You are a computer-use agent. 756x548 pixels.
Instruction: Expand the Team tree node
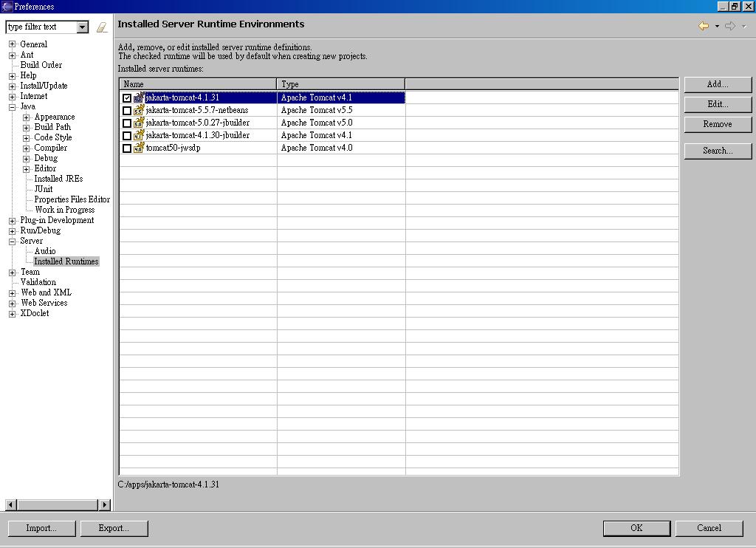tap(12, 273)
